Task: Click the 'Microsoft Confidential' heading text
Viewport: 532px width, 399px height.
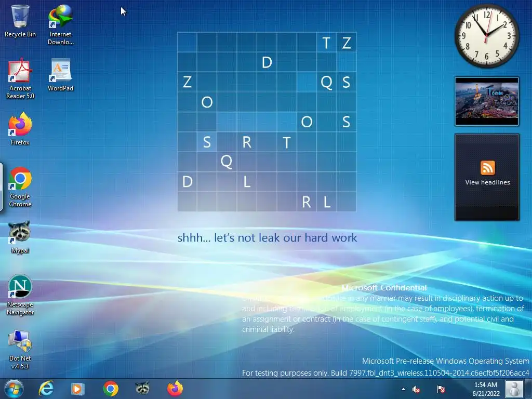Action: coord(384,288)
